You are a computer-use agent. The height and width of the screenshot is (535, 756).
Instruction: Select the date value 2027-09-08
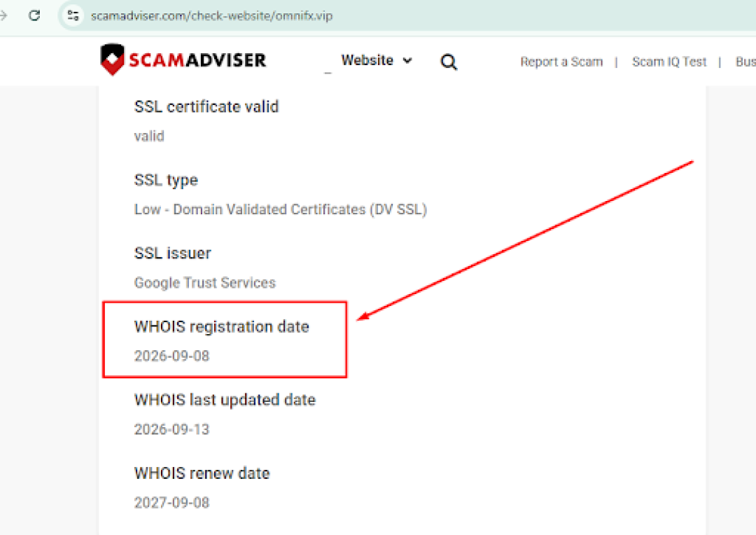[x=171, y=503]
